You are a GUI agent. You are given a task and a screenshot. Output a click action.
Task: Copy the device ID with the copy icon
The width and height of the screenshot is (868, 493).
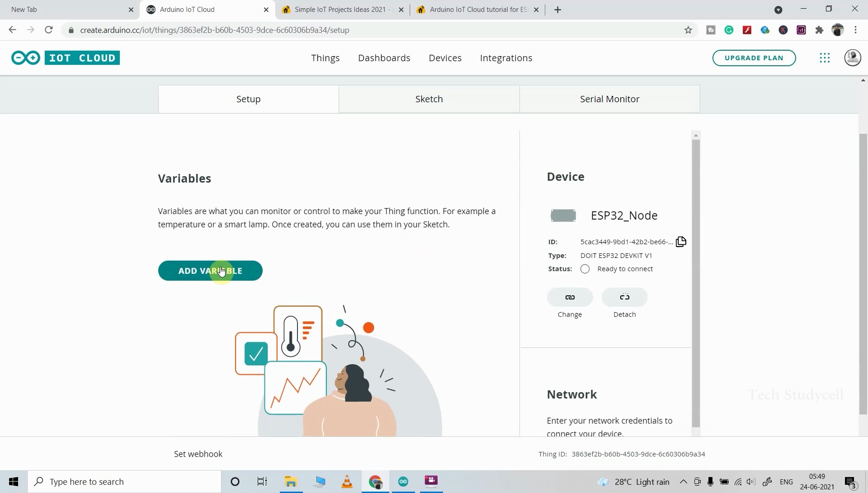[x=681, y=242]
